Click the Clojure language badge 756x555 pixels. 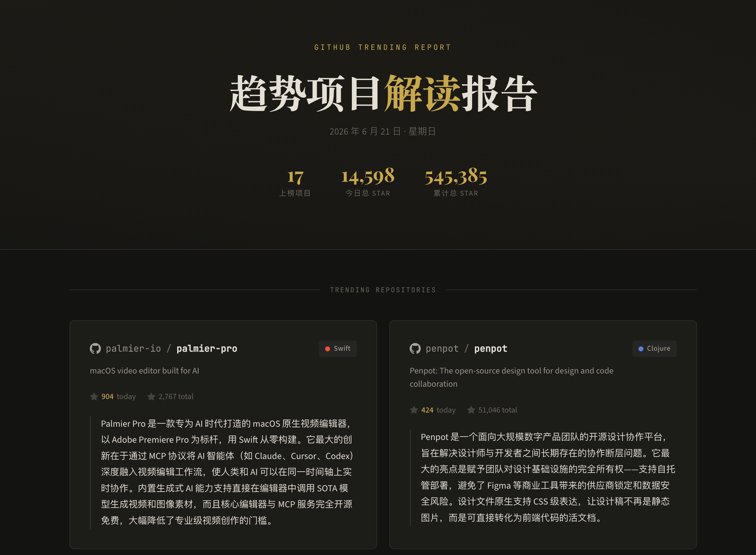coord(654,349)
